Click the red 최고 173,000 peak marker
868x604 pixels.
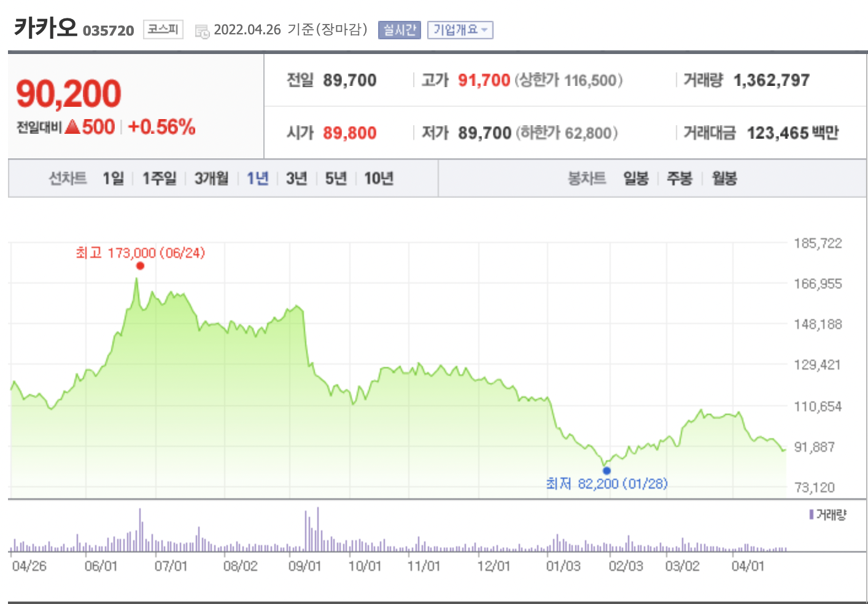click(x=141, y=266)
